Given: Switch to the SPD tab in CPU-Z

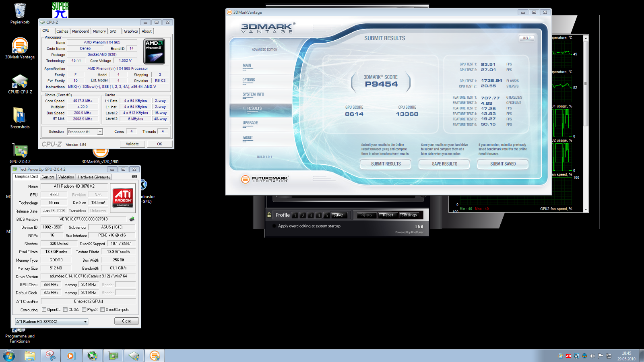Looking at the screenshot, I should pyautogui.click(x=113, y=31).
